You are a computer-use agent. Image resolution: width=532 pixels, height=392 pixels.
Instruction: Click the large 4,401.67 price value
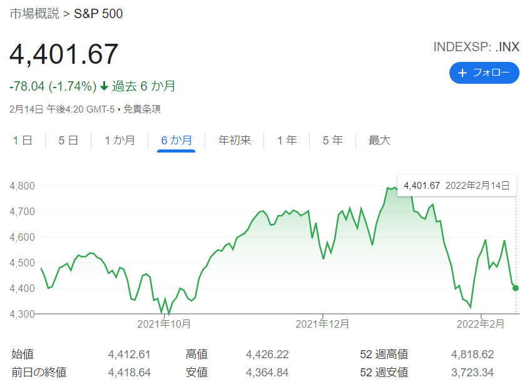click(64, 54)
